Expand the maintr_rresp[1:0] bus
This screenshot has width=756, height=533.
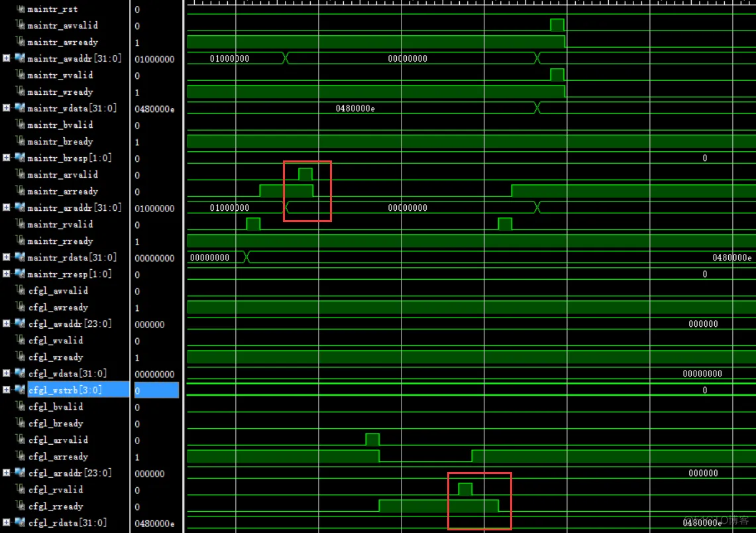(6, 274)
